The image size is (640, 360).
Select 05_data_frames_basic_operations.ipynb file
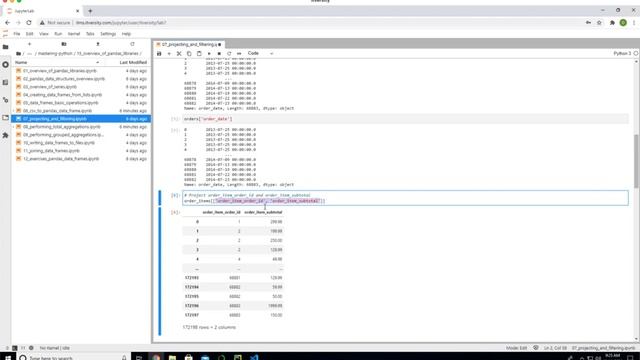[81, 103]
